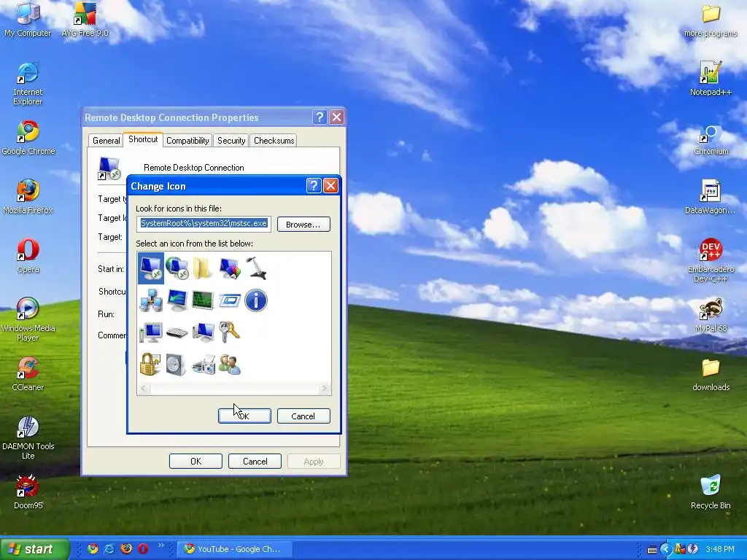747x560 pixels.
Task: Select the DataWagon desktop shortcut
Action: click(x=710, y=197)
